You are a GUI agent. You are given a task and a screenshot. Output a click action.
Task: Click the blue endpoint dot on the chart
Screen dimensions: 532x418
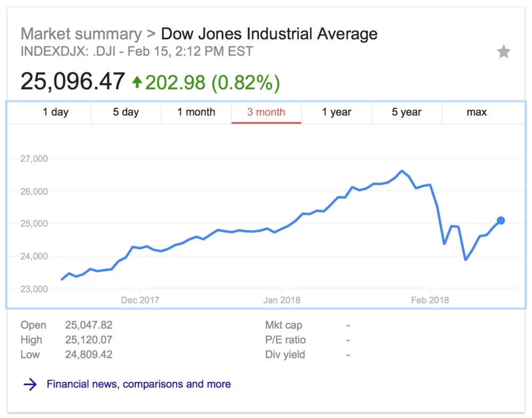click(501, 220)
